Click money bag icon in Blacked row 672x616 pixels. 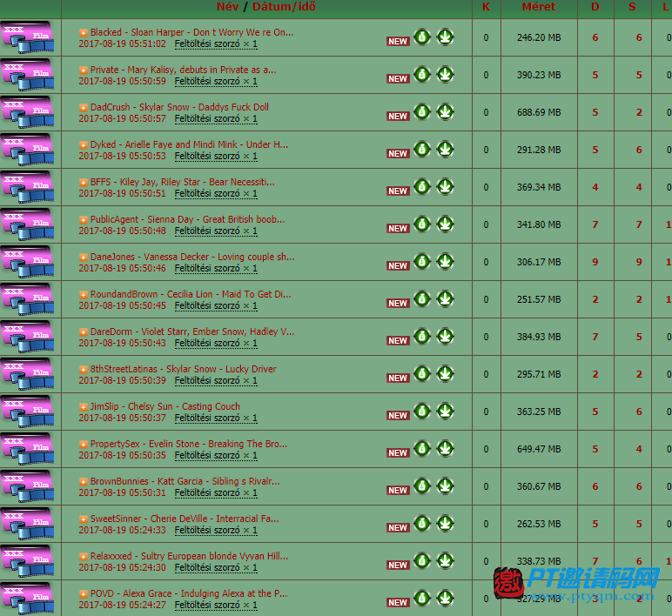click(422, 37)
